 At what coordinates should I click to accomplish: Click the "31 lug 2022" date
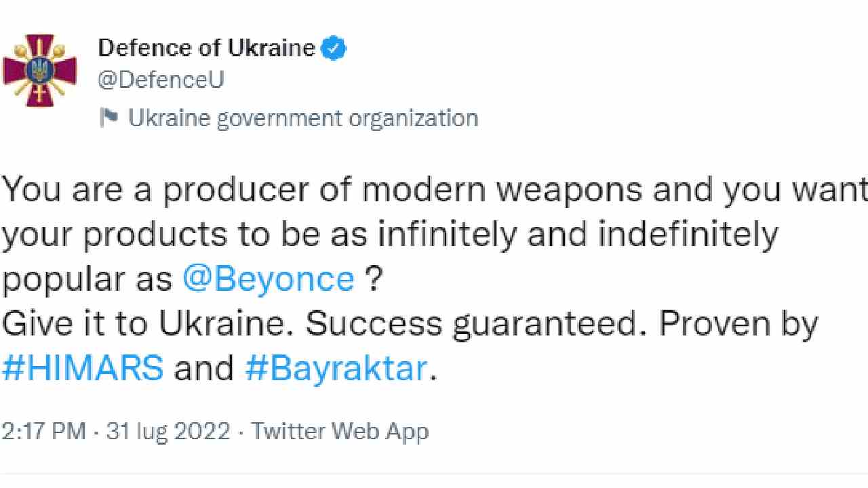(168, 431)
